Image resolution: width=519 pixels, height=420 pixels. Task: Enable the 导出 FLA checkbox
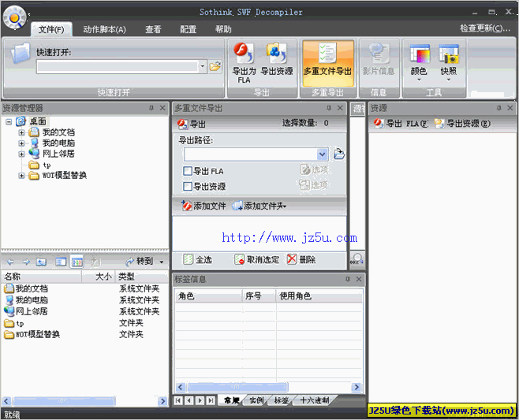click(188, 171)
